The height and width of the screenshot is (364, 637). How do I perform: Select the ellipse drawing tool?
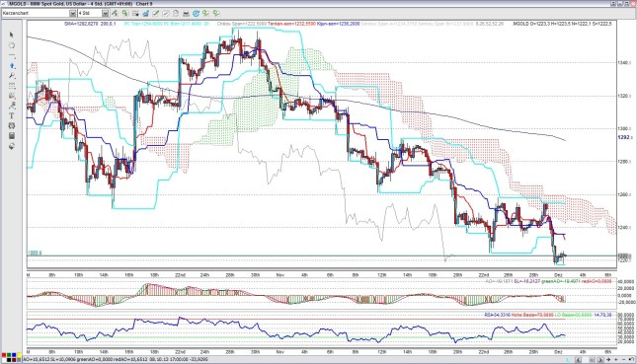[12, 45]
